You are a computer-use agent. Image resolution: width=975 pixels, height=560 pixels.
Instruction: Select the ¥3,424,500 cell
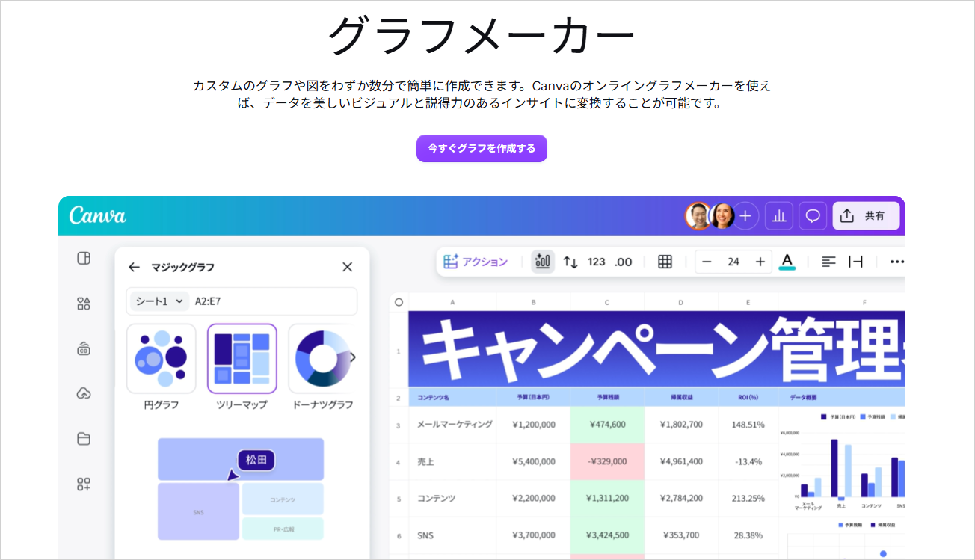[x=606, y=535]
